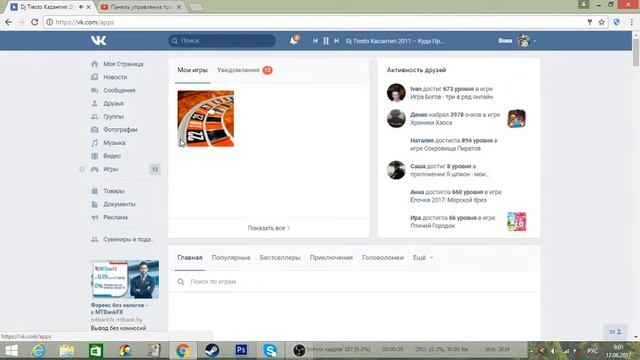
Task: Open Internet Explorer from taskbar
Action: click(39, 351)
